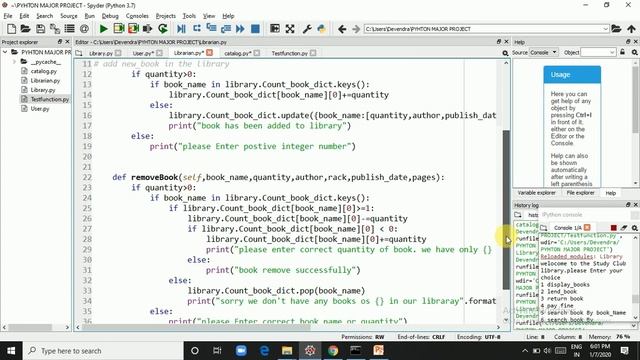Screen dimensions: 640x360
Task: Run cell and advance icon
Action: (133, 29)
